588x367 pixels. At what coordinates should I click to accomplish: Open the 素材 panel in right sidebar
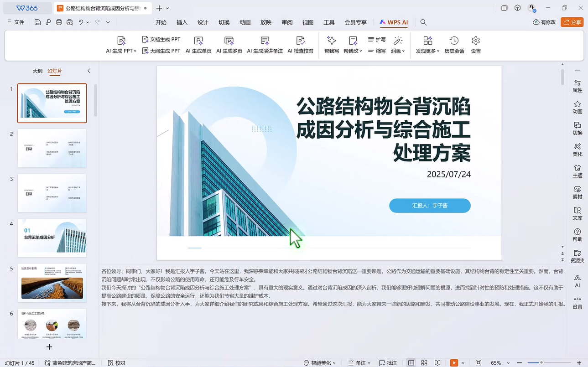coord(577,192)
